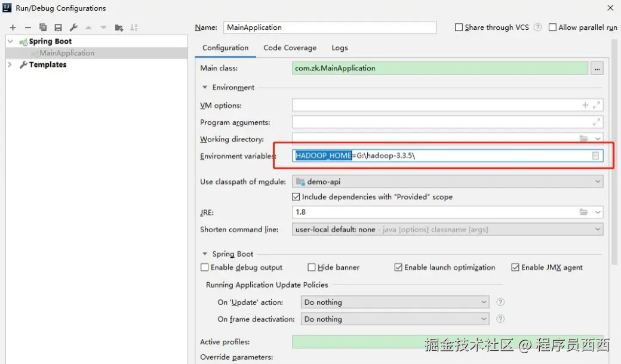Switch to the Logs tab
The width and height of the screenshot is (621, 364).
point(340,48)
